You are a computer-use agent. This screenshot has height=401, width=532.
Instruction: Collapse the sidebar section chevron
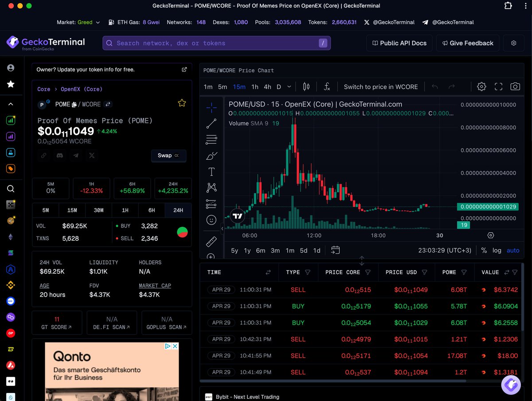(x=11, y=104)
